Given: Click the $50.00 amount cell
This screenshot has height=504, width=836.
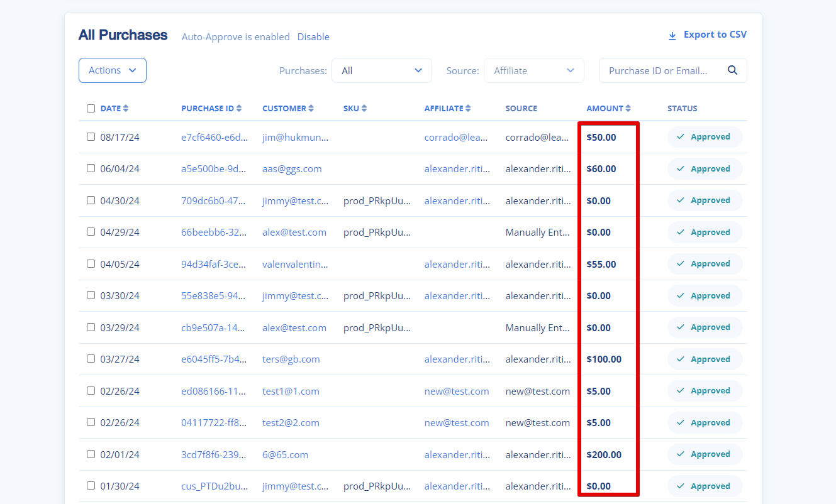Looking at the screenshot, I should tap(601, 137).
